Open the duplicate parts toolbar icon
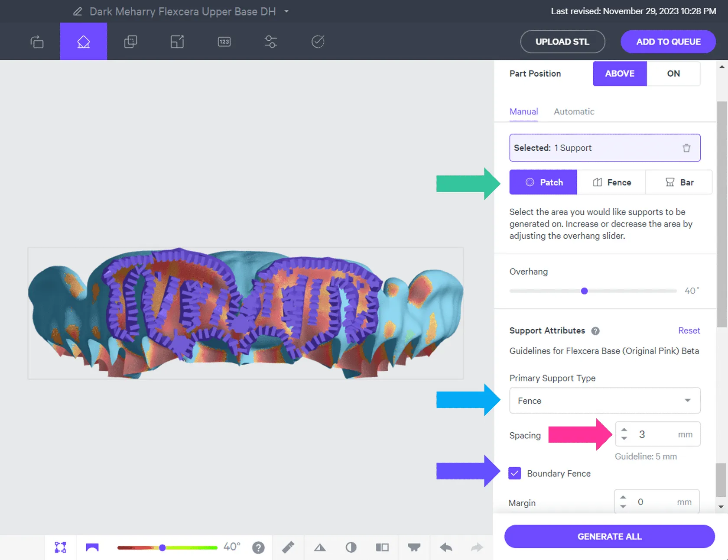The height and width of the screenshot is (560, 728). click(130, 42)
